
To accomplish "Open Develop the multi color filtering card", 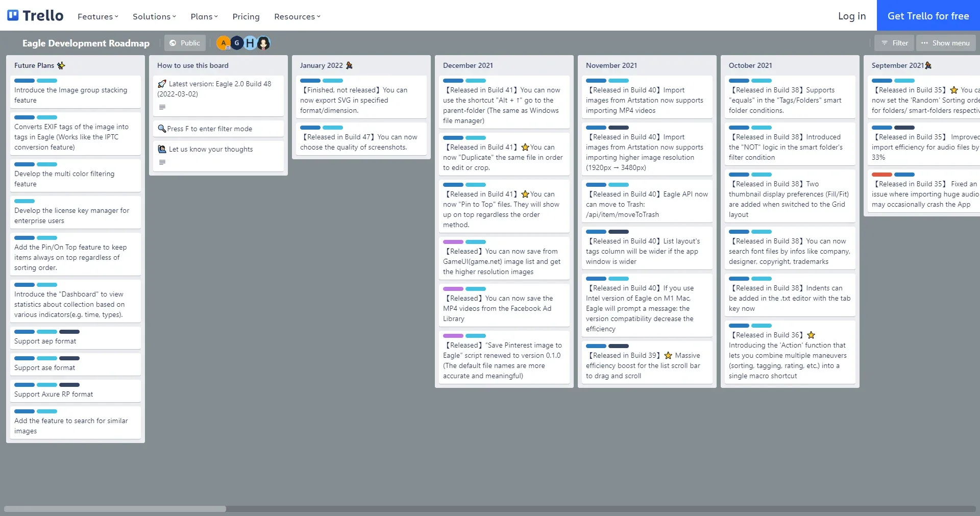I will (76, 176).
